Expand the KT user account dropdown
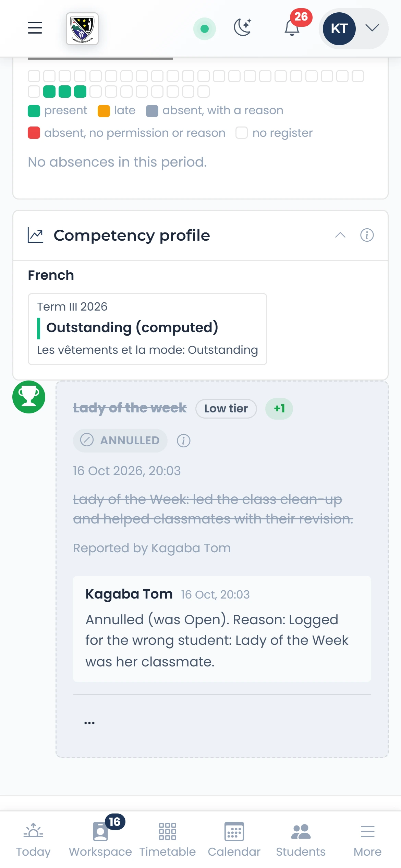This screenshot has width=401, height=868. 354,29
